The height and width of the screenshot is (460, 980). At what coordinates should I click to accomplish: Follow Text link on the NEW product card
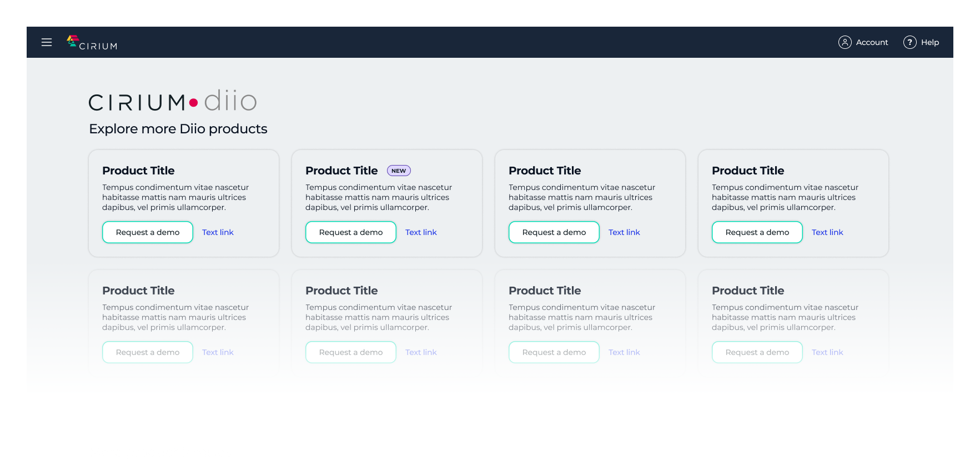click(421, 232)
